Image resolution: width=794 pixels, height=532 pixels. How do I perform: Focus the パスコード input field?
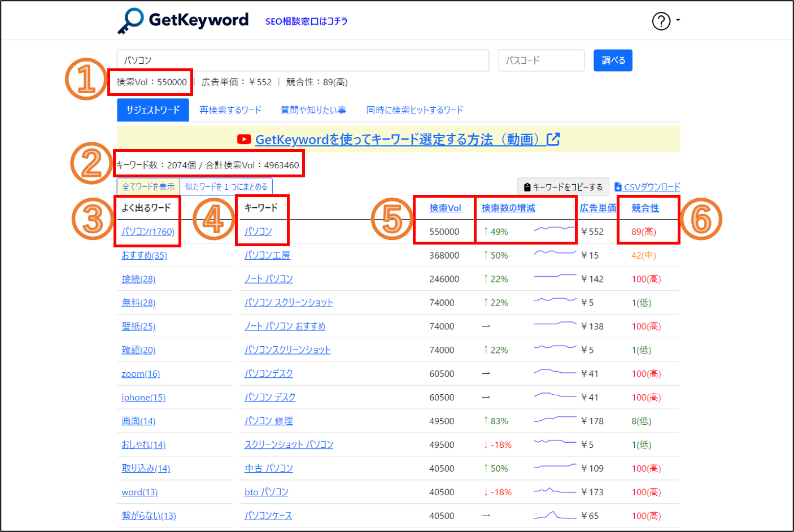click(x=541, y=60)
